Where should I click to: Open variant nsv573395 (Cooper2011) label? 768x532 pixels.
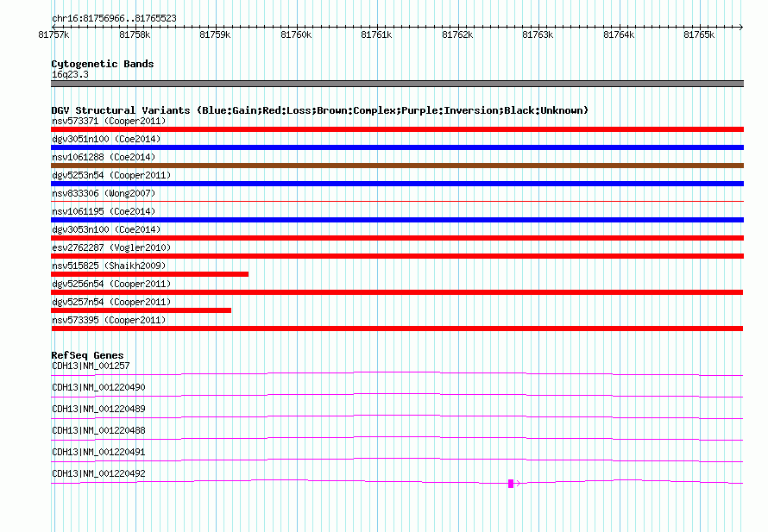click(109, 320)
